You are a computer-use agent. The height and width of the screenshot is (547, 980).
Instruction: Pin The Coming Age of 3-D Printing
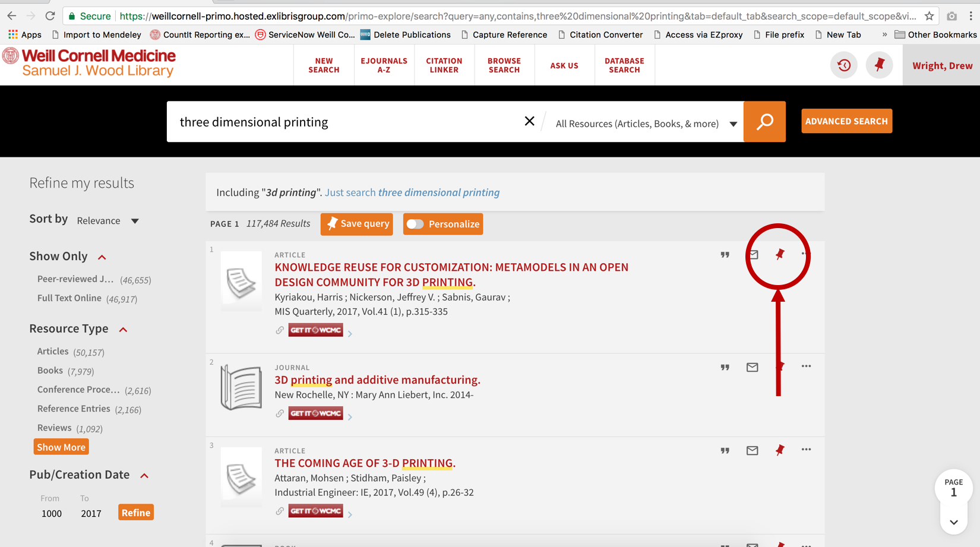pos(780,450)
